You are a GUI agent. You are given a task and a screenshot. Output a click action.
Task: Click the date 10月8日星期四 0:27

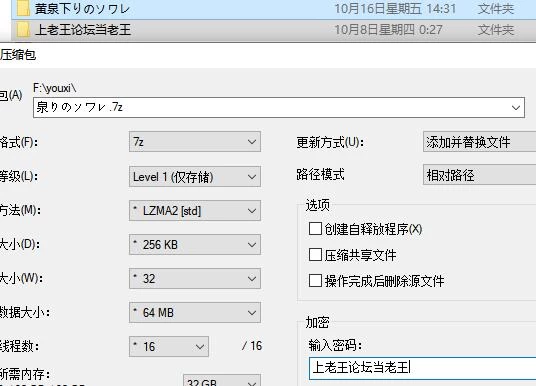click(388, 30)
